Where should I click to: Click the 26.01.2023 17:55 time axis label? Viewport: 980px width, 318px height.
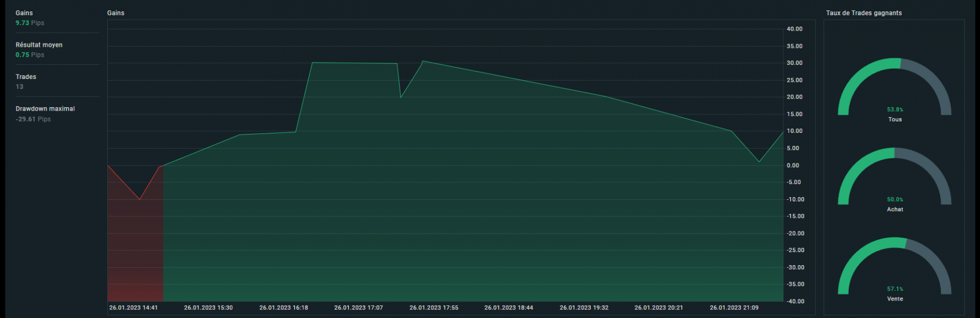coord(434,308)
